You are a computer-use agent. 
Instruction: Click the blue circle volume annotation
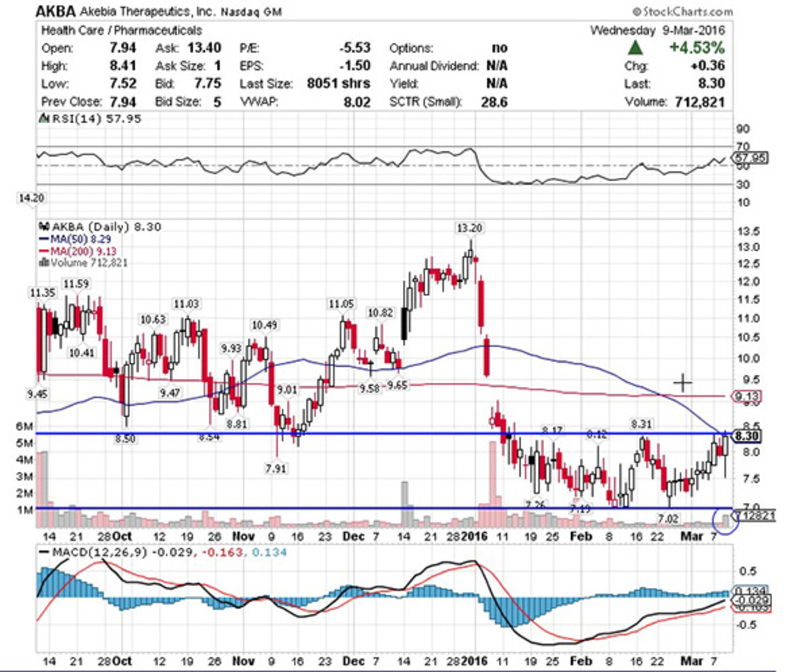pyautogui.click(x=724, y=519)
